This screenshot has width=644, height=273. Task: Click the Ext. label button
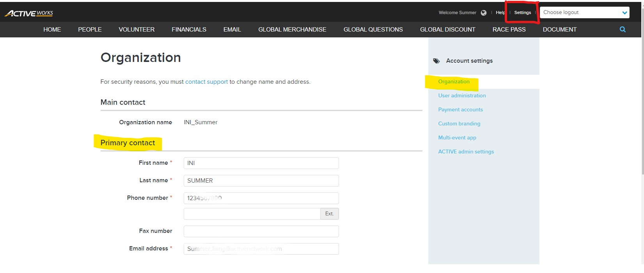(330, 214)
